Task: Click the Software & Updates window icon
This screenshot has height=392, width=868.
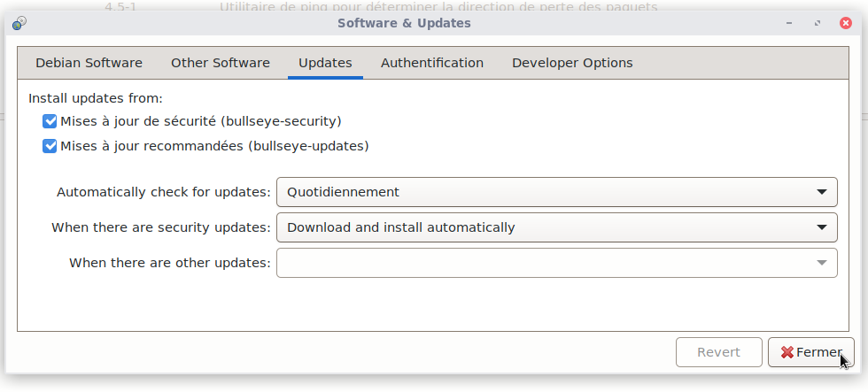Action: pos(19,23)
